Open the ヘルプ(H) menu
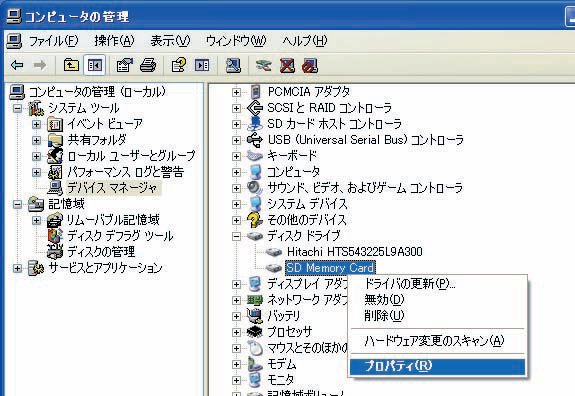The width and height of the screenshot is (575, 396). coord(305,41)
